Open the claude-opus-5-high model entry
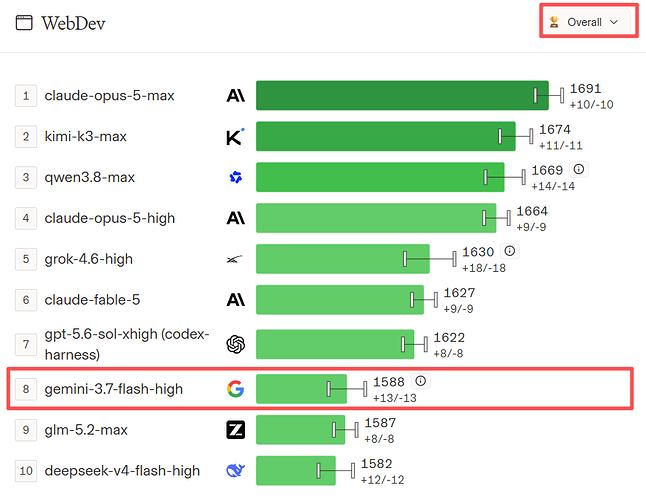 pos(110,218)
